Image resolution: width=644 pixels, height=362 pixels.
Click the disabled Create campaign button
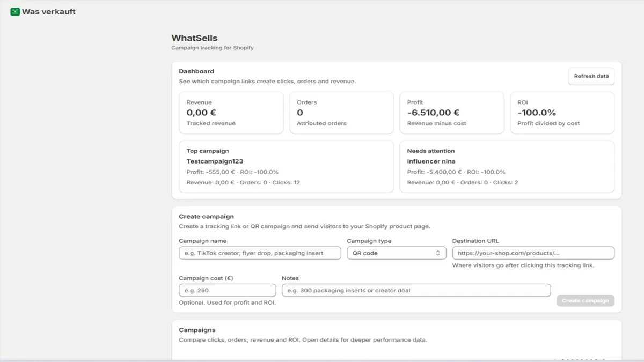pyautogui.click(x=586, y=301)
